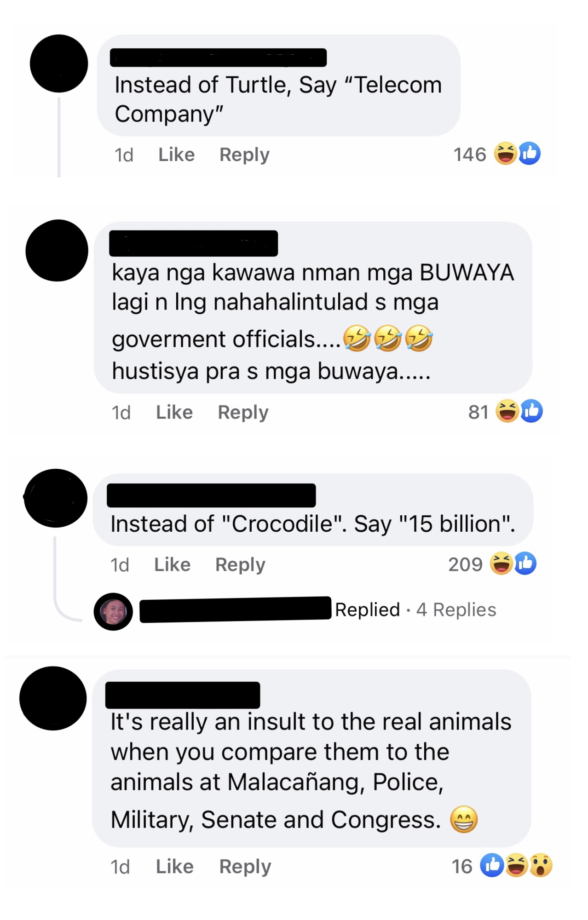Like the insult to real animals comment
The image size is (588, 920).
tap(175, 867)
